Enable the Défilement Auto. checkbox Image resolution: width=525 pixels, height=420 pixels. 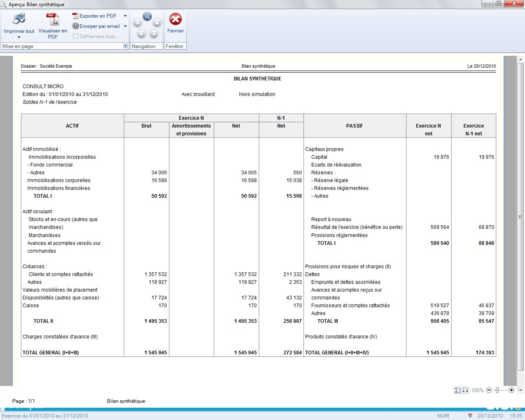point(75,36)
